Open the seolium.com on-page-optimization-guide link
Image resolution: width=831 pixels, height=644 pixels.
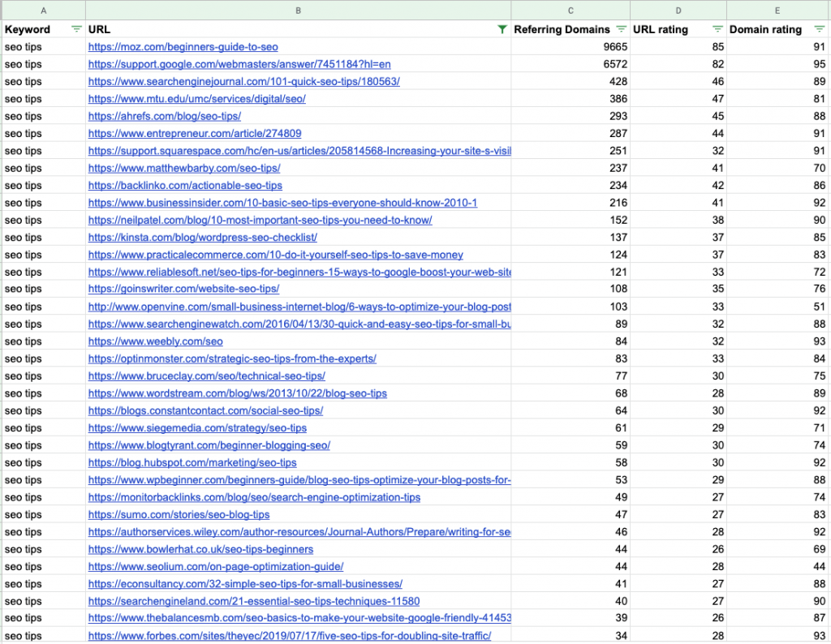click(216, 567)
